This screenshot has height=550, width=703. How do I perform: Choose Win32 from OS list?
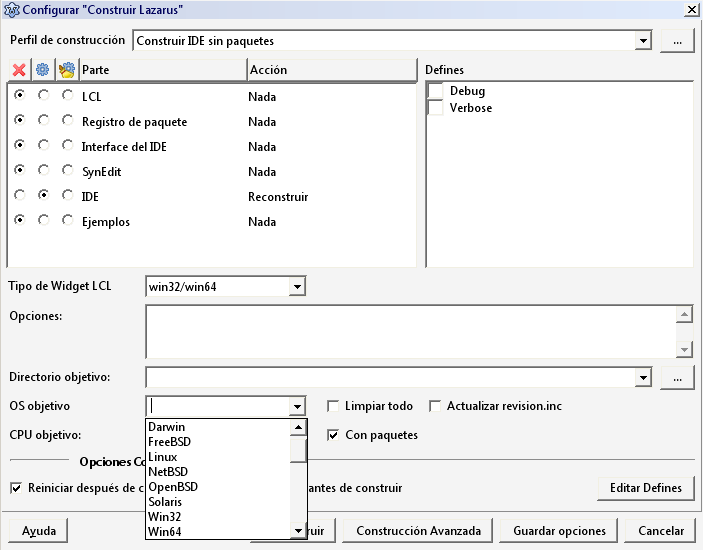pos(218,517)
